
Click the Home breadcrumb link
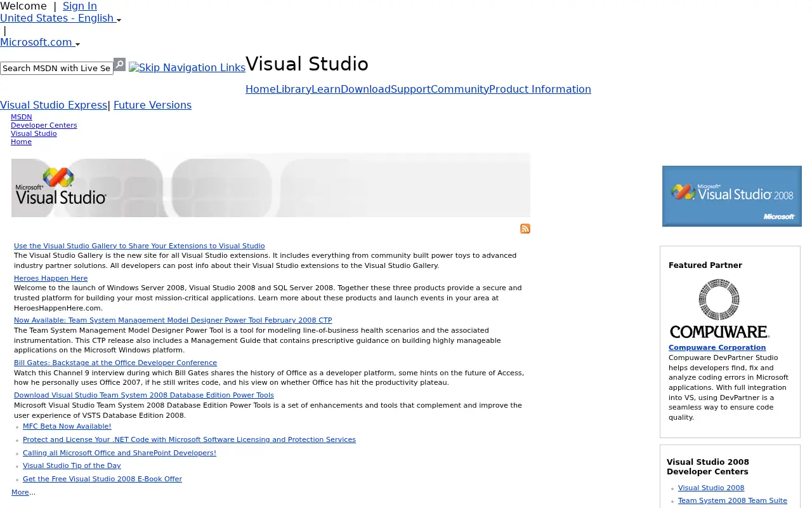(21, 142)
